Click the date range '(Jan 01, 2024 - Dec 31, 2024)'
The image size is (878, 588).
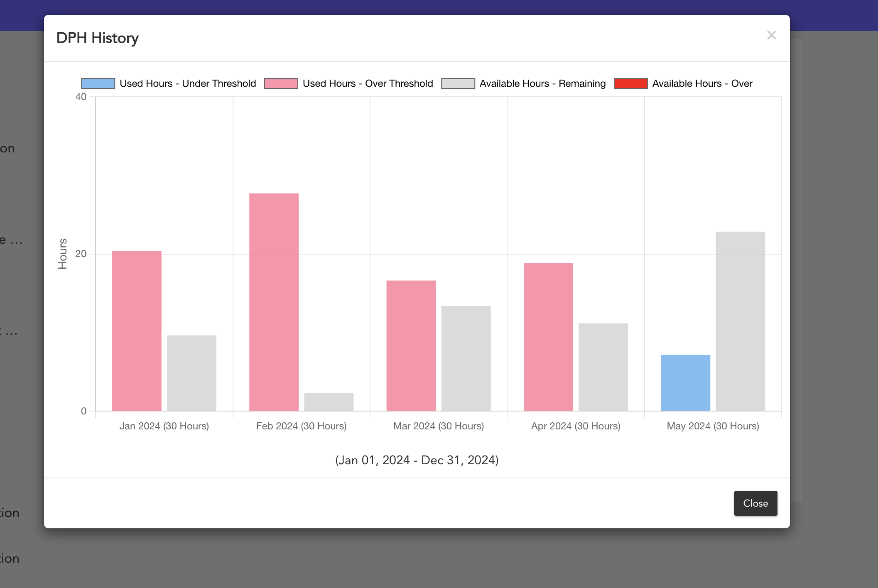tap(417, 460)
